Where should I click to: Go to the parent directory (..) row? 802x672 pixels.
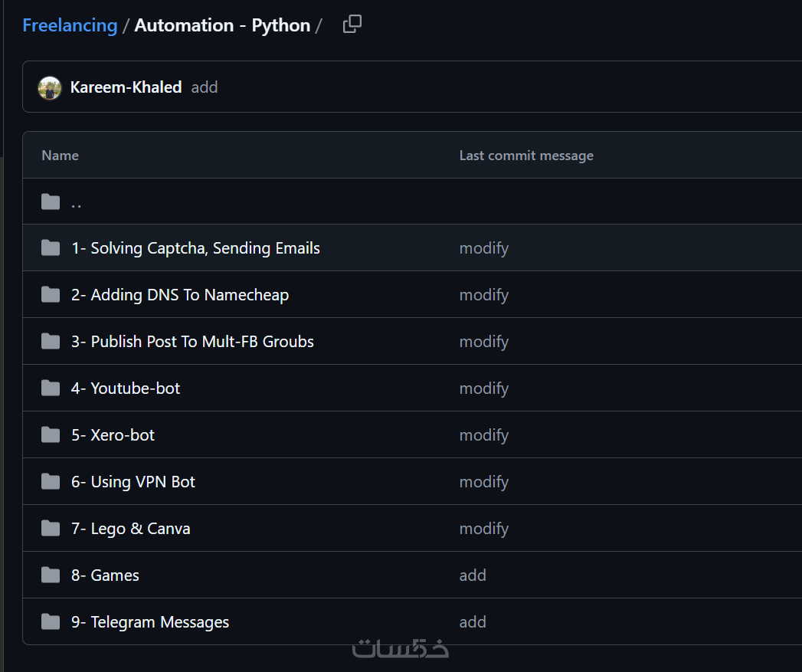[x=77, y=202]
